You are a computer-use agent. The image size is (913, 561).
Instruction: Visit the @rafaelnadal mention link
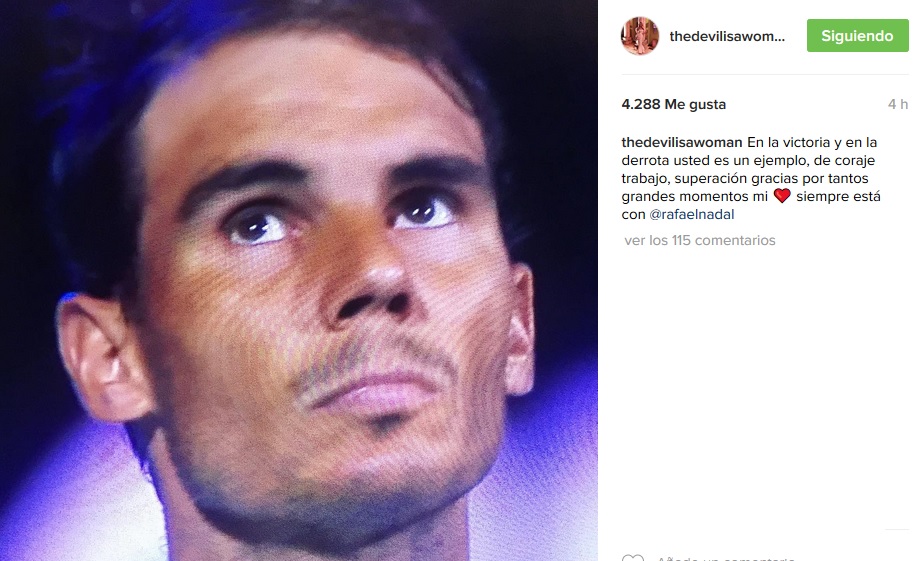[692, 214]
